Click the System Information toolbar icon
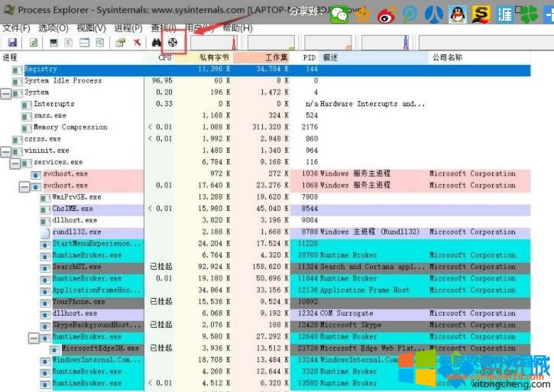The height and width of the screenshot is (392, 554). point(53,43)
